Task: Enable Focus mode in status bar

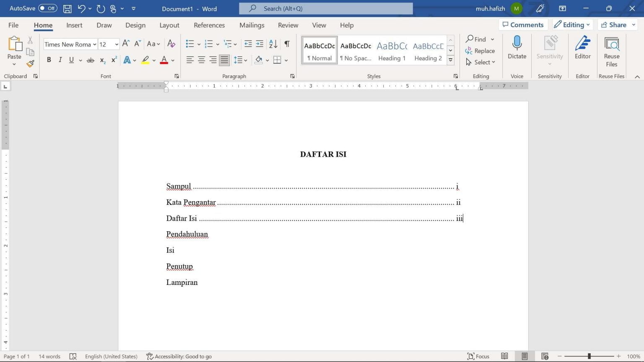Action: [478, 356]
